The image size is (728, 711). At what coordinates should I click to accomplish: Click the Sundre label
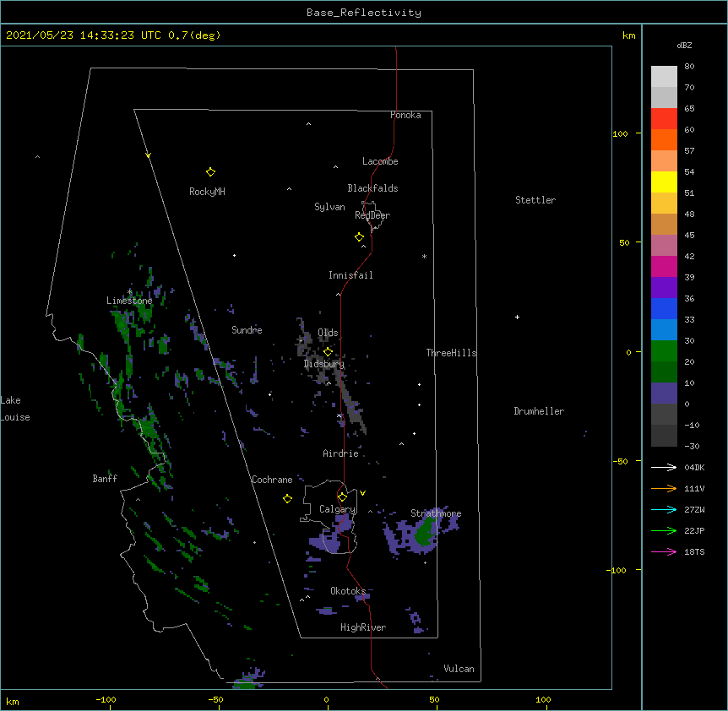click(247, 330)
